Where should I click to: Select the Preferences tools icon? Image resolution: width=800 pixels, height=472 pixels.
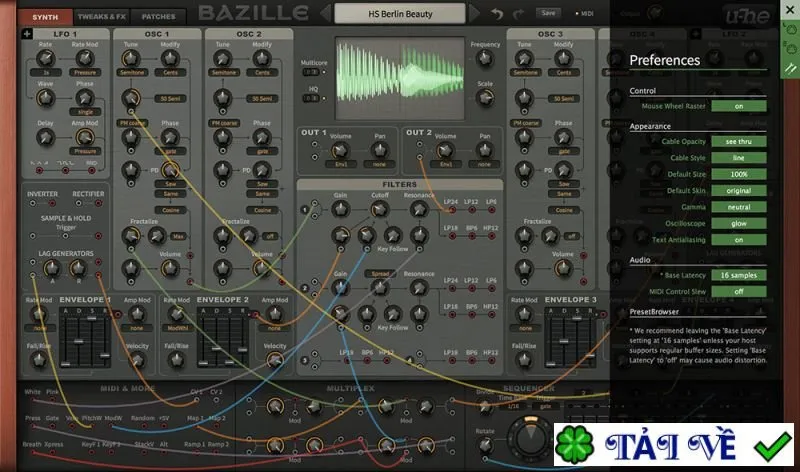click(790, 68)
